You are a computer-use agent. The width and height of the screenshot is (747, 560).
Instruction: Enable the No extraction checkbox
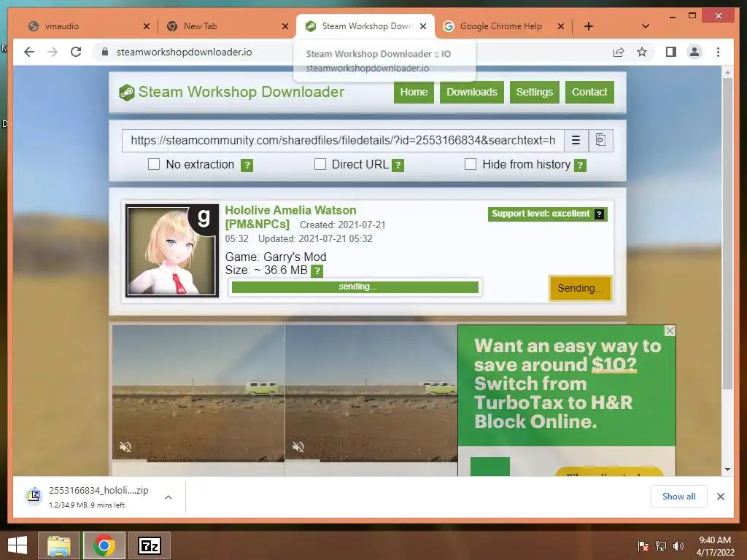click(154, 164)
